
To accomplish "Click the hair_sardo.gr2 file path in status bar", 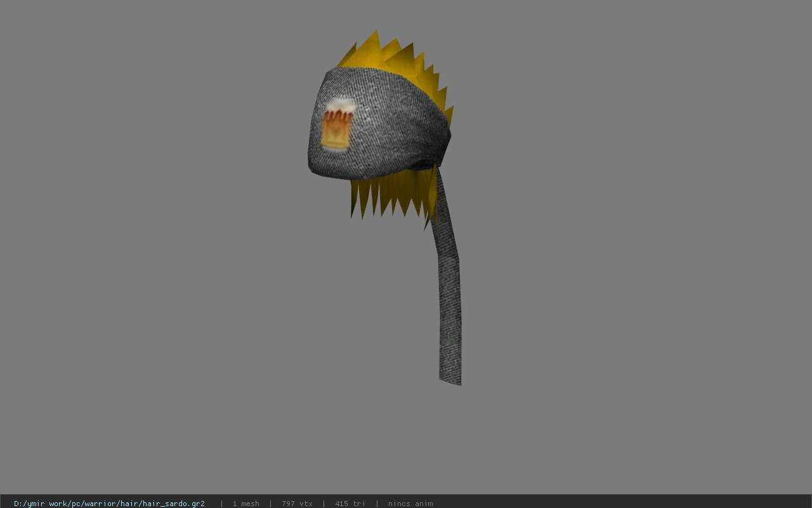I will tap(109, 504).
